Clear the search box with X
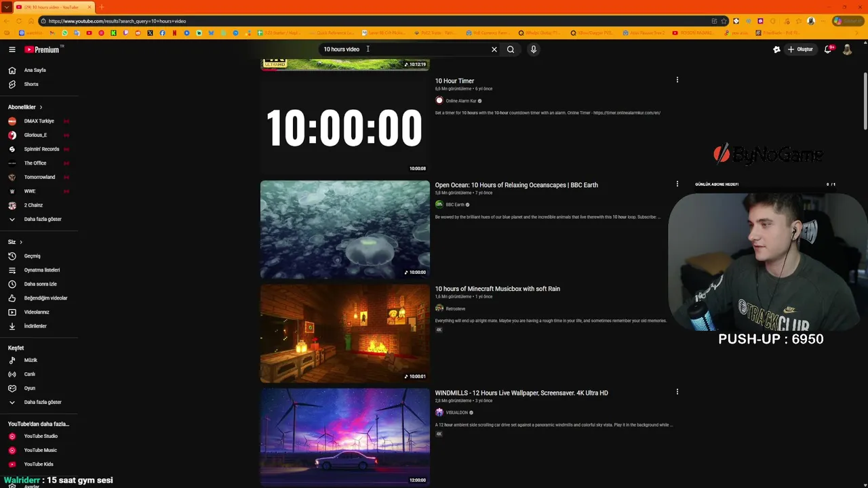868x488 pixels. [494, 49]
